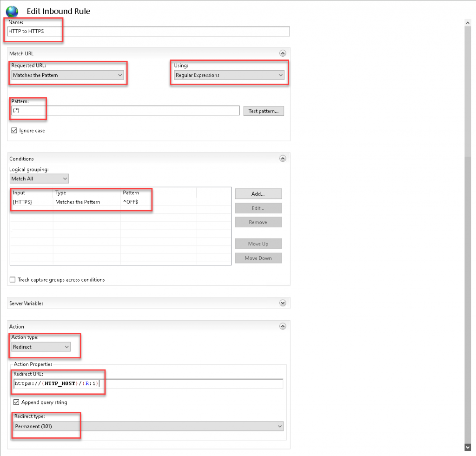The width and height of the screenshot is (476, 456).
Task: Click the Add condition button
Action: tap(258, 194)
